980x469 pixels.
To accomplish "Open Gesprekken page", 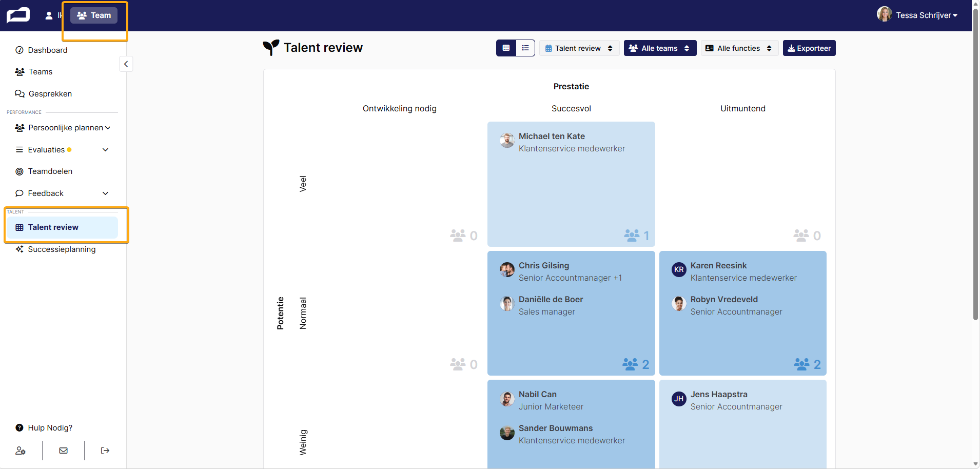I will (x=50, y=94).
